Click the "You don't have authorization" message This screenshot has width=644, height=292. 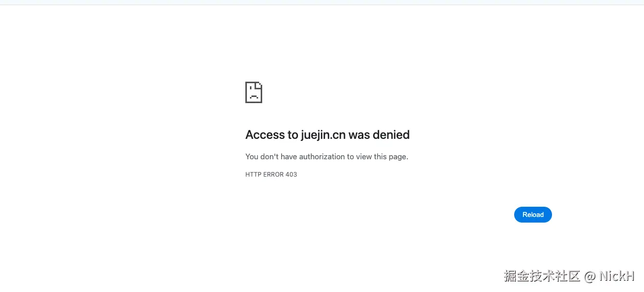pyautogui.click(x=327, y=157)
